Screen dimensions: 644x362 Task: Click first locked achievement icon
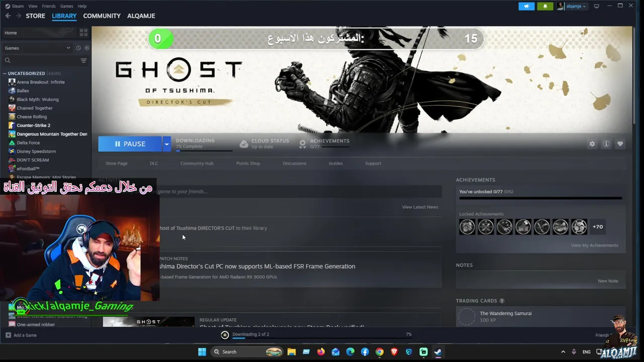click(x=467, y=227)
